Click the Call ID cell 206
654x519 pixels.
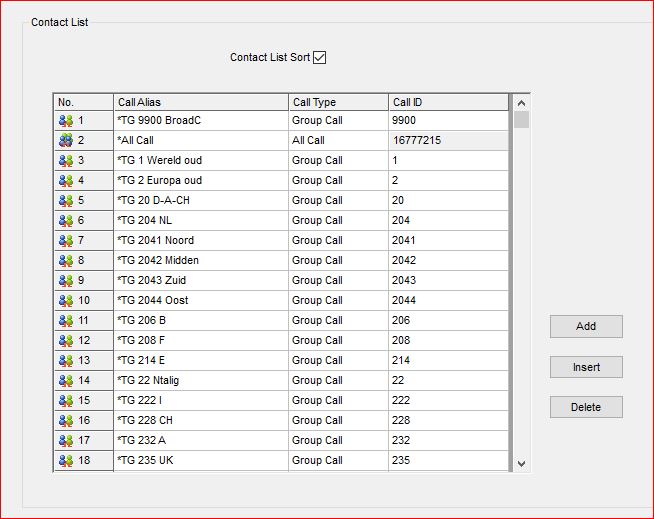tap(448, 321)
